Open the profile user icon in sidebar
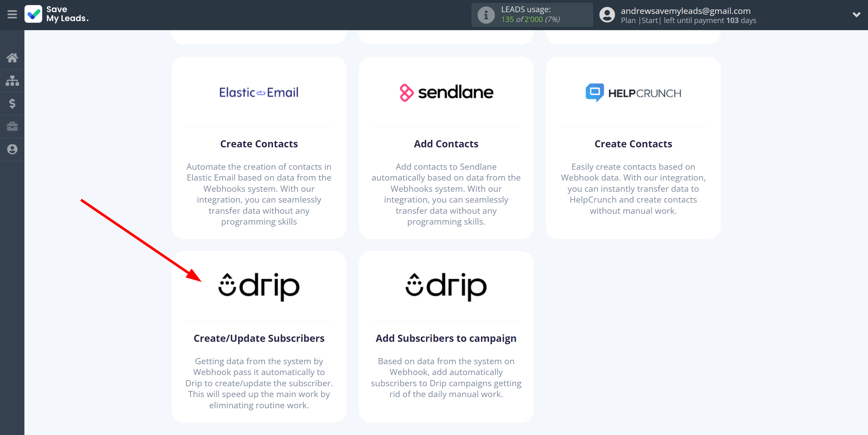 pyautogui.click(x=12, y=149)
